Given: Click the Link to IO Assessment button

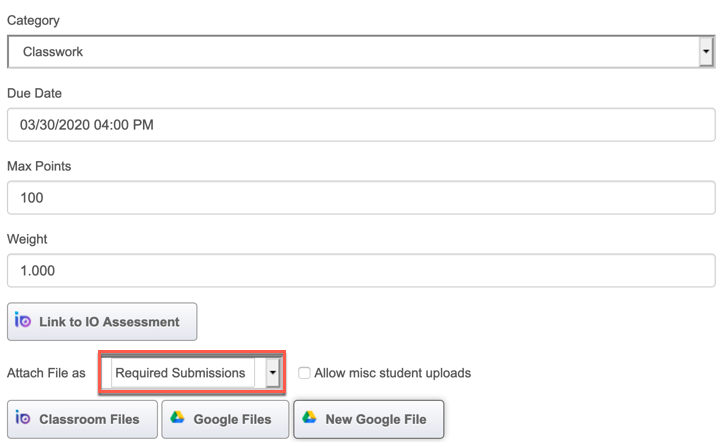Looking at the screenshot, I should click(102, 321).
